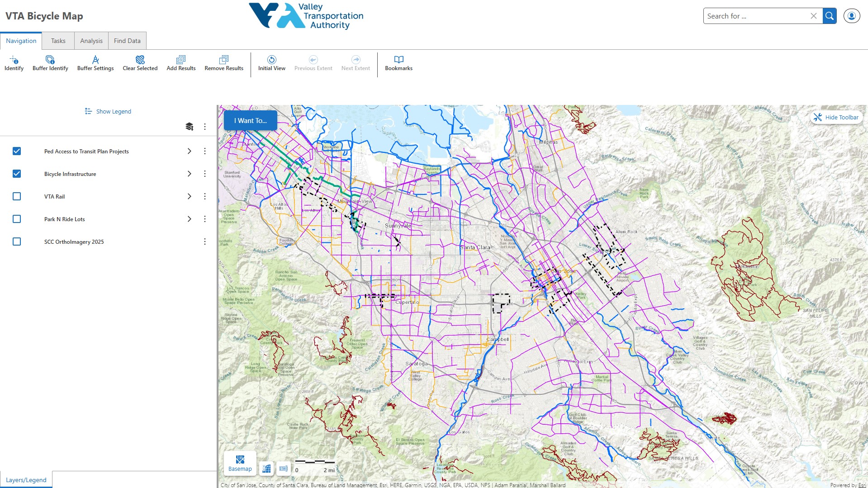Open the Bicycle Infrastructure layer options menu
The height and width of the screenshot is (488, 868).
click(205, 174)
